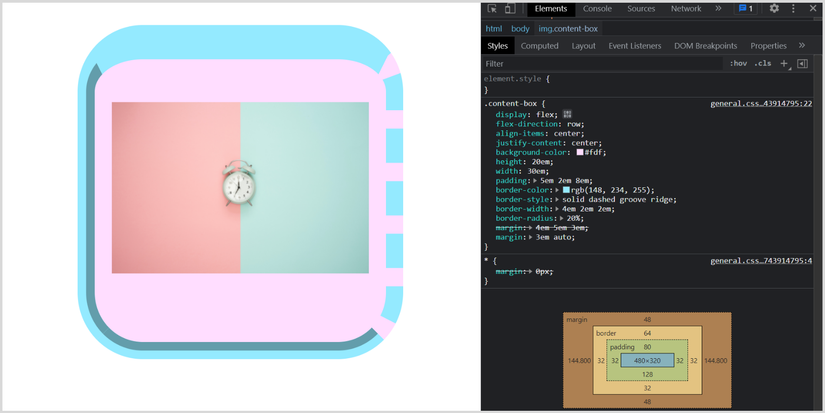This screenshot has height=413, width=825.
Task: Edit the border-width value 4em 2em 2em
Action: point(588,209)
